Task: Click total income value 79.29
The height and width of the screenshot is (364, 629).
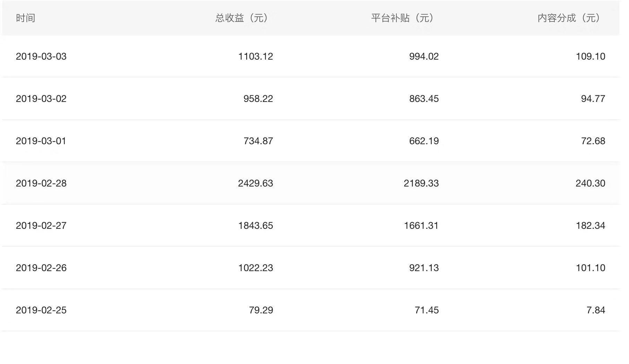Action: [261, 310]
